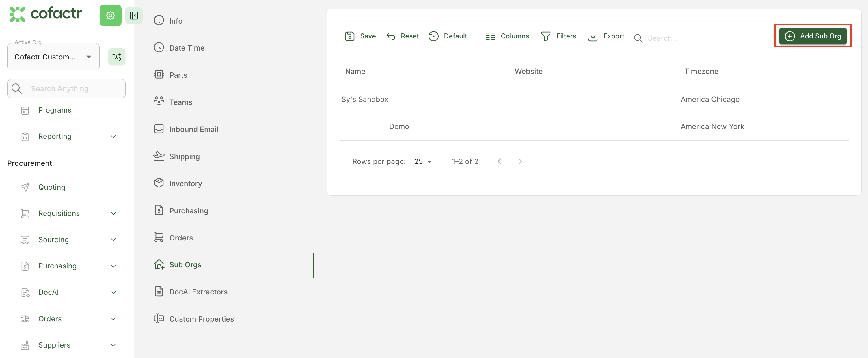Open Columns selector in toolbar
868x358 pixels.
coord(507,36)
